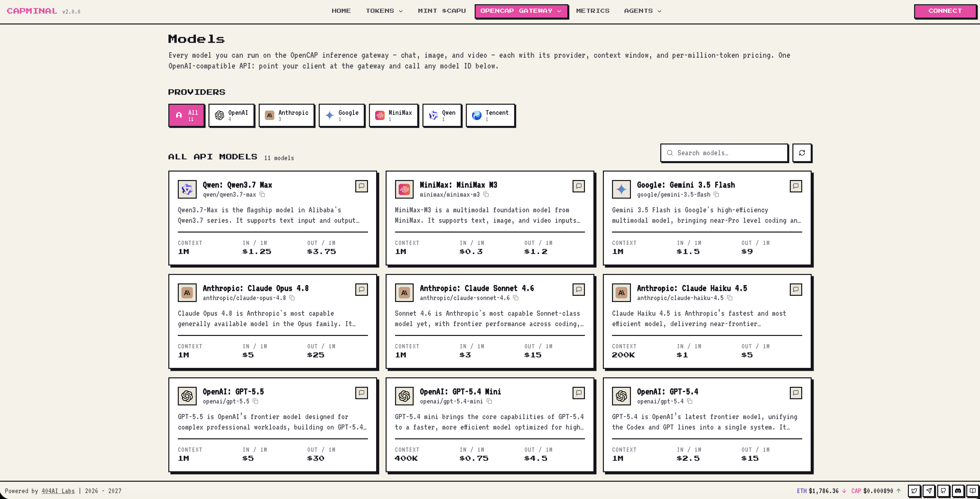Open the Telegram link in footer

coord(929,491)
